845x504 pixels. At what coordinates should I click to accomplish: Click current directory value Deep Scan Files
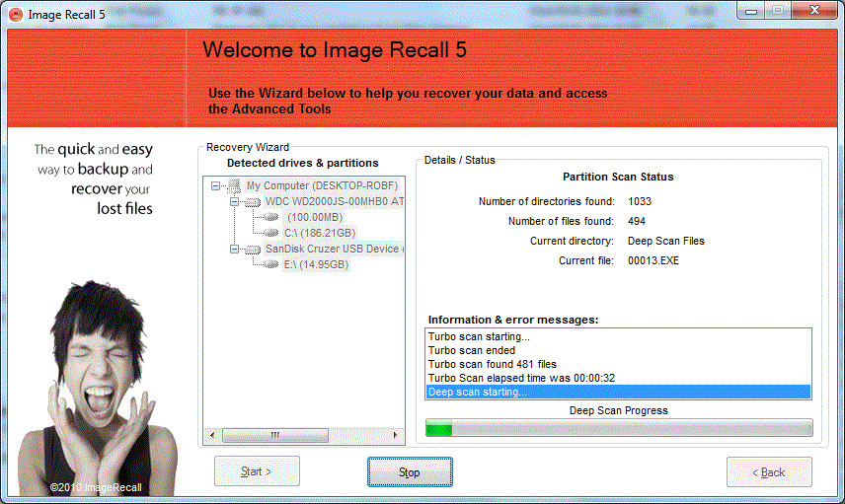[666, 241]
